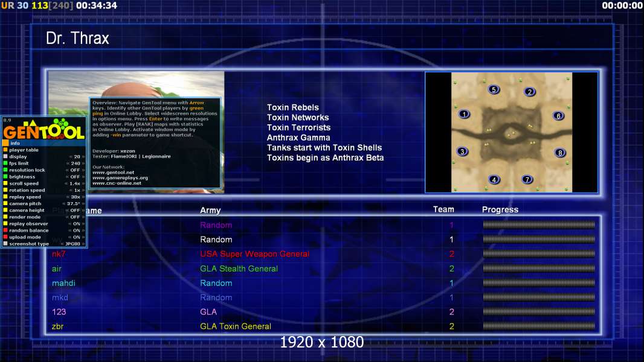Image resolution: width=644 pixels, height=362 pixels.
Task: Open the www.gamereplays.org link
Action: (x=120, y=177)
